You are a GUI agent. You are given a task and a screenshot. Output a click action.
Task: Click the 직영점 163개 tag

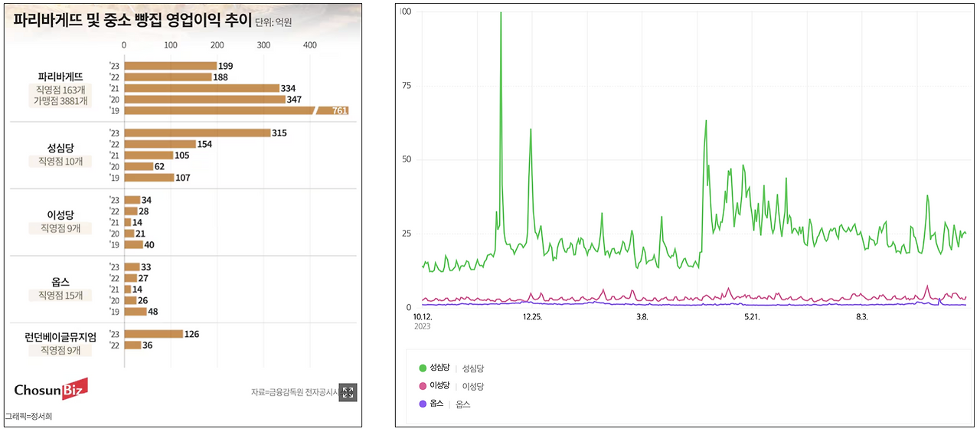[60, 90]
